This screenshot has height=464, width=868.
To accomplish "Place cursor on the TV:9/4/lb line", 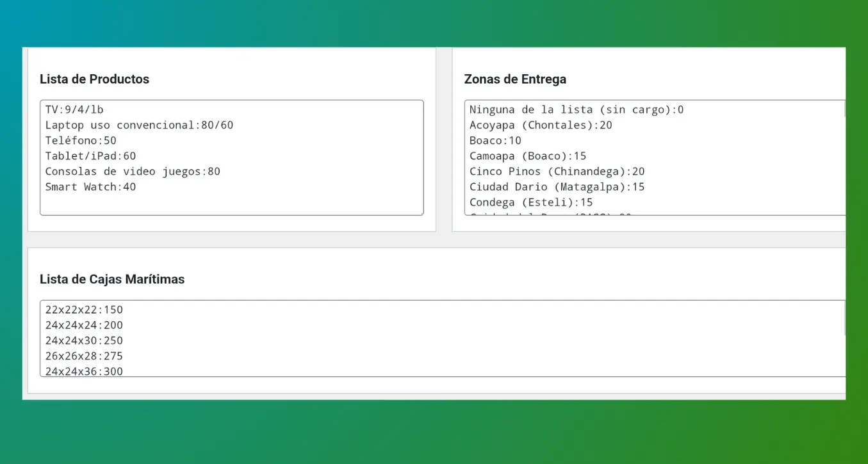I will click(x=74, y=109).
